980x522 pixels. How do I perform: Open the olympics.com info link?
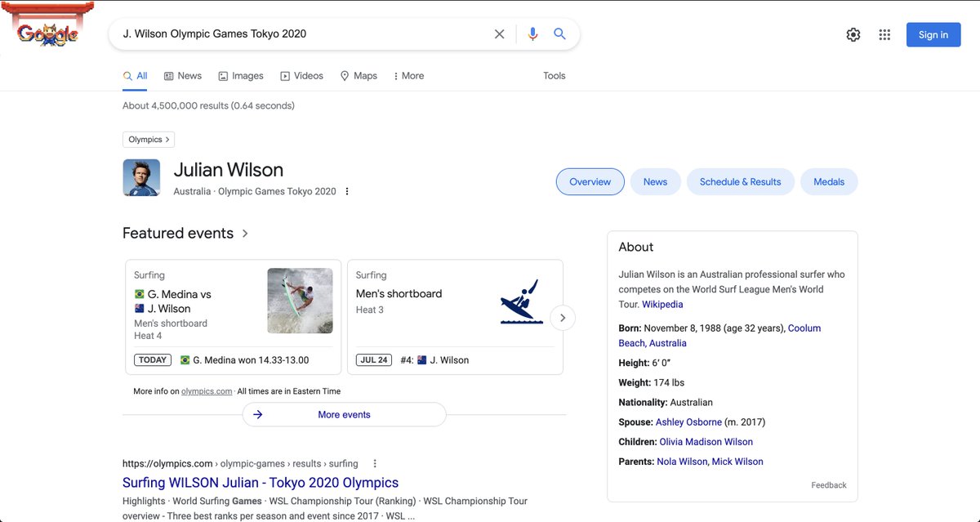pos(207,391)
